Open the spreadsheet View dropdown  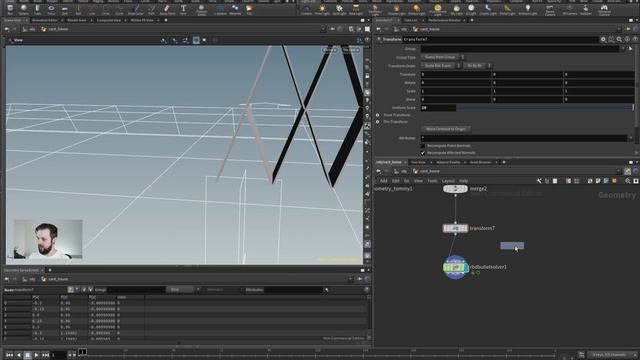pos(183,289)
